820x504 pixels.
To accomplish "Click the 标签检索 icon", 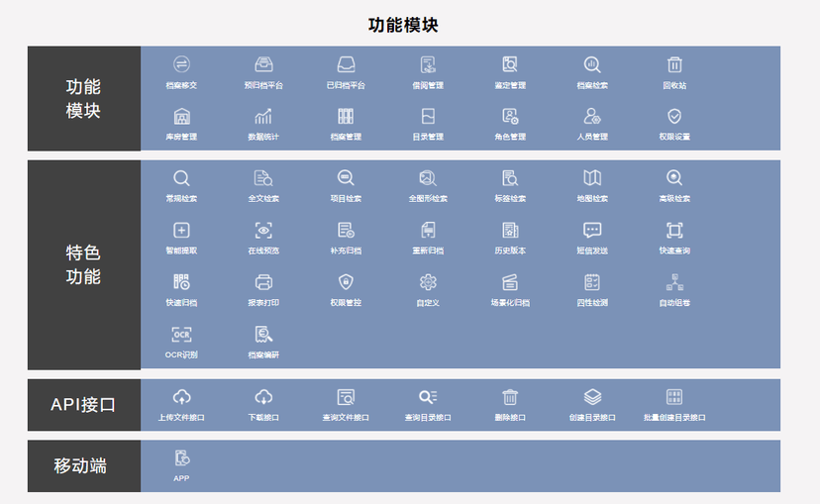I will pyautogui.click(x=510, y=178).
